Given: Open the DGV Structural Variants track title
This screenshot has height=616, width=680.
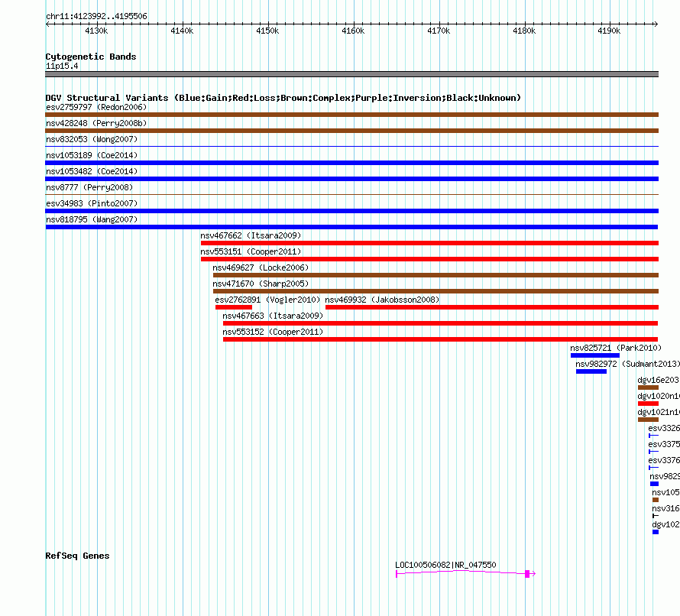Looking at the screenshot, I should coord(283,98).
